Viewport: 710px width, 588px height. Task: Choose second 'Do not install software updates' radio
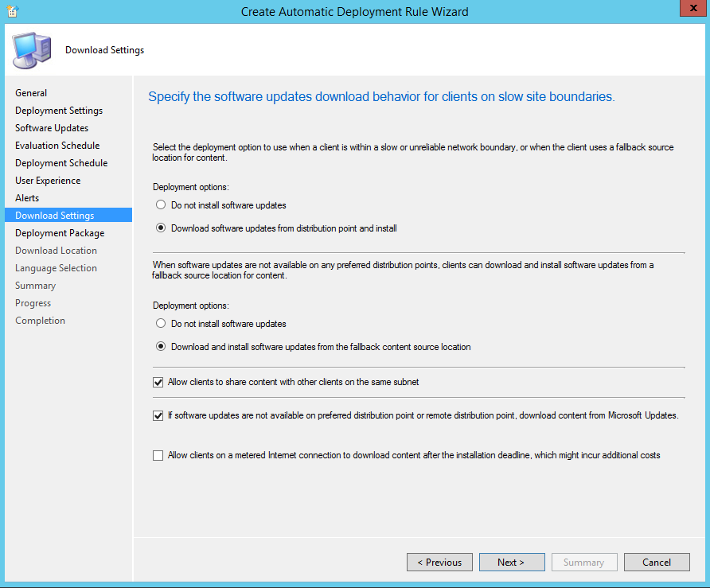161,324
